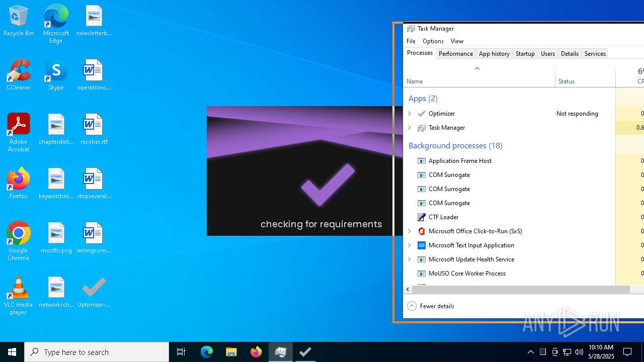Viewport: 644px width, 362px height.
Task: Launch Firefox from desktop shortcut
Action: (19, 184)
